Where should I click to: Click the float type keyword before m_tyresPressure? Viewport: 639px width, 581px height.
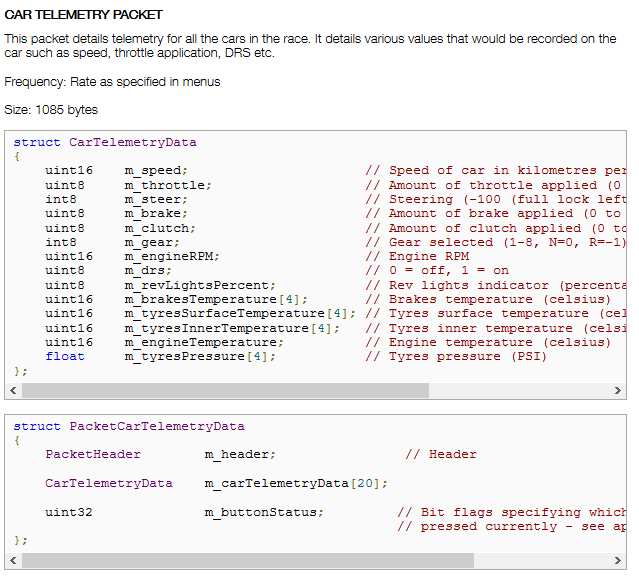[x=65, y=356]
